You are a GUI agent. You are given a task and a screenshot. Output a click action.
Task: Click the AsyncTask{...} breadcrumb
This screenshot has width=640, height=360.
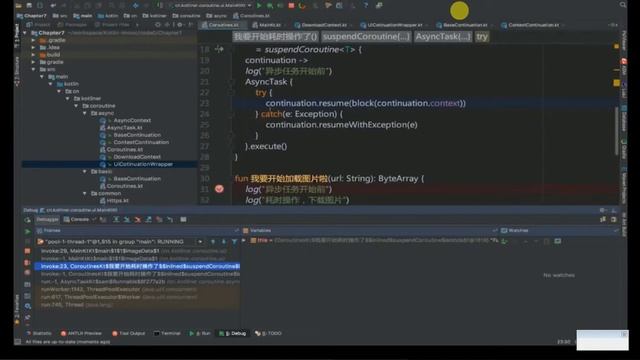click(443, 37)
